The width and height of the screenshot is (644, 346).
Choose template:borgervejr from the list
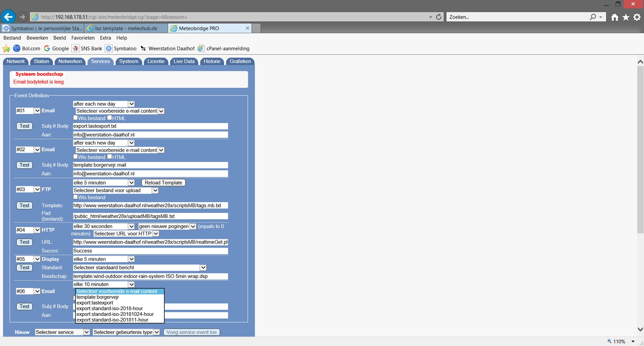tap(120, 297)
